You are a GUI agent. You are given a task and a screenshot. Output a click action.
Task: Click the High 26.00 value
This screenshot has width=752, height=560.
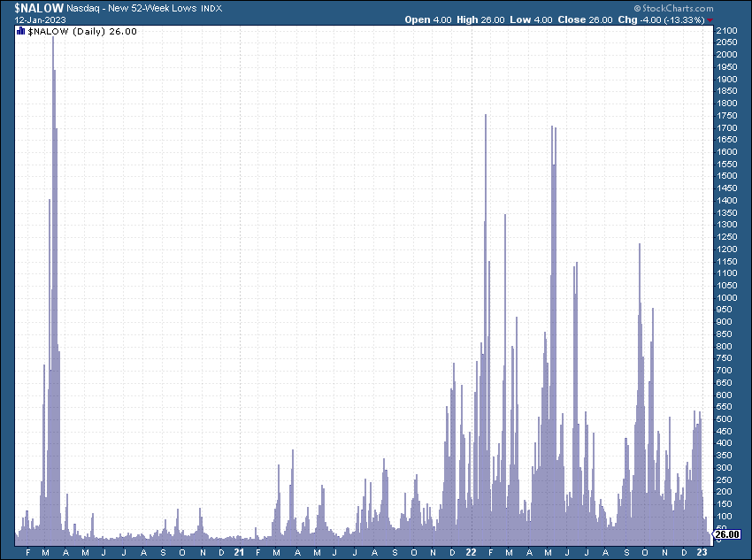480,19
